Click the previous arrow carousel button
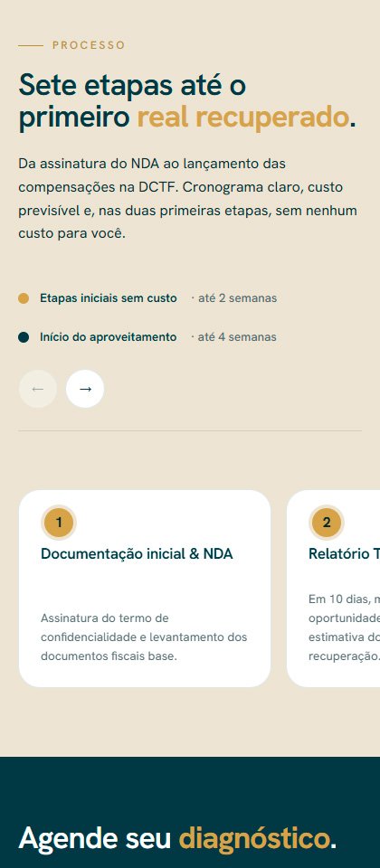Screen dimensions: 380x868 pyautogui.click(x=38, y=389)
